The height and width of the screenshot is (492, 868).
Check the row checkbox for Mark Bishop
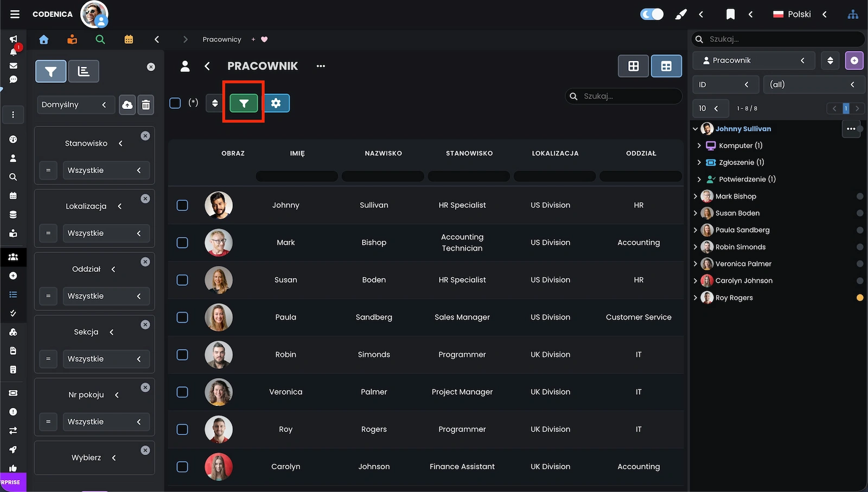click(182, 242)
